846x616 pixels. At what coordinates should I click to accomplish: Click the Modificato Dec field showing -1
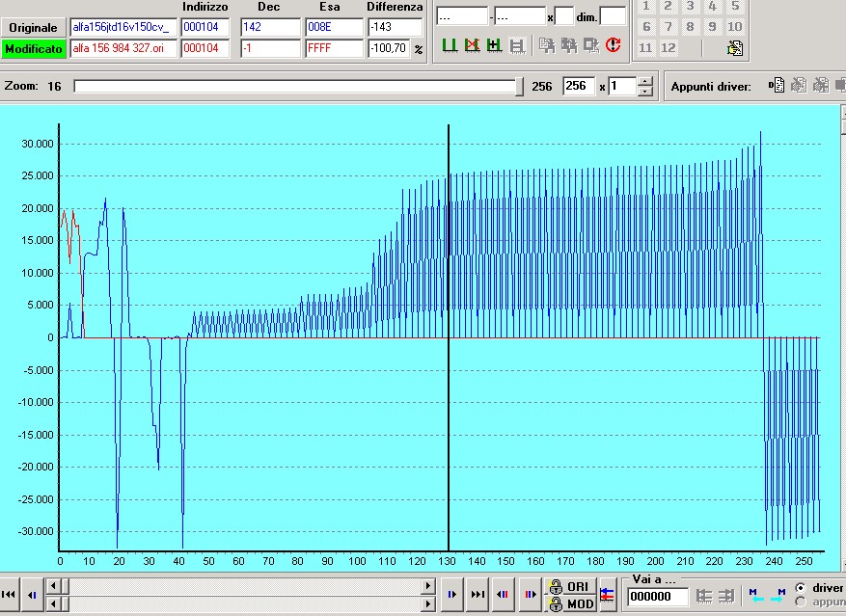point(270,48)
